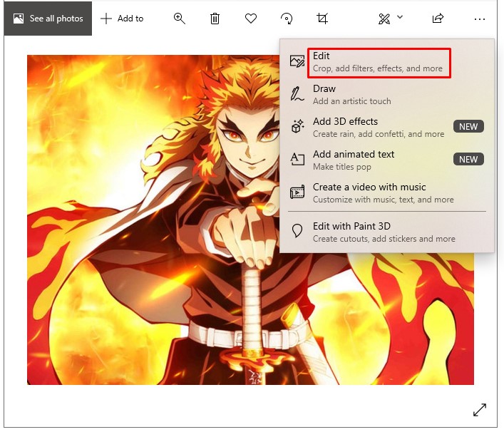Choose Add animated text option
504x432 pixels.
tap(386, 160)
